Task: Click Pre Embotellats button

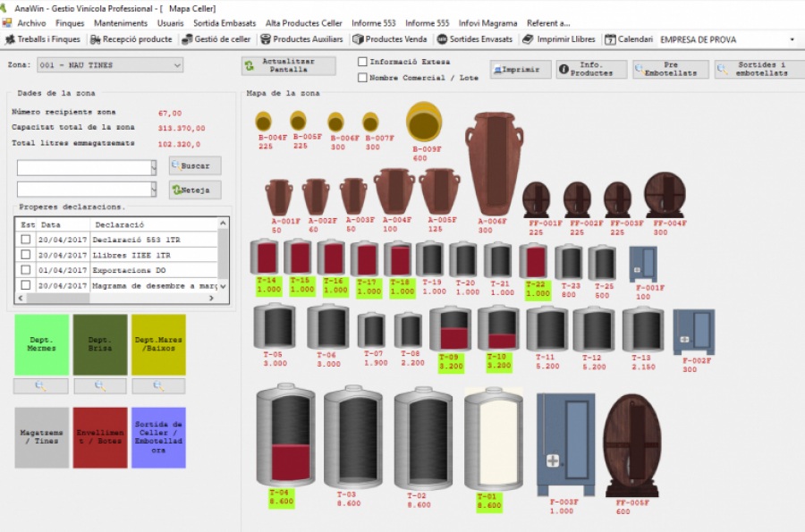Action: click(x=671, y=69)
